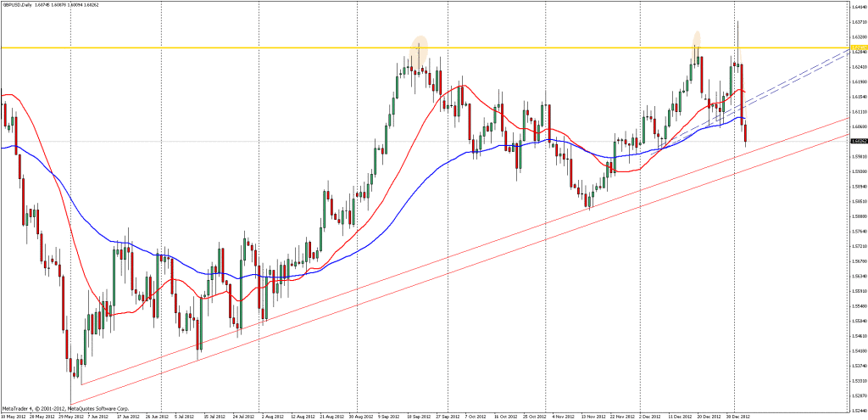Click the last red candlestick on chart
Image resolution: width=868 pixels, height=420 pixels.
click(x=745, y=134)
